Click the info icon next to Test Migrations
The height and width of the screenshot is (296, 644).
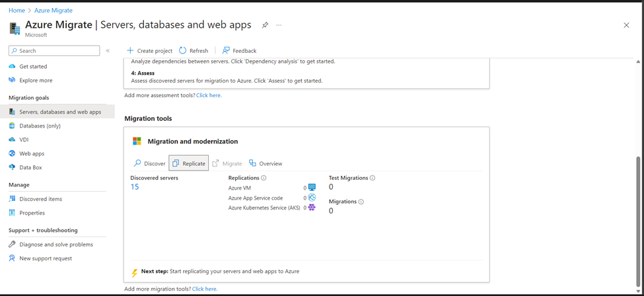pos(373,178)
